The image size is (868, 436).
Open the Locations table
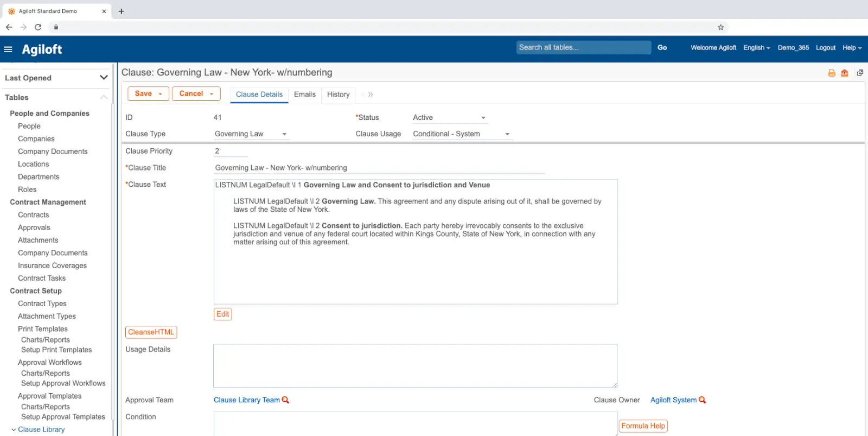(x=34, y=164)
